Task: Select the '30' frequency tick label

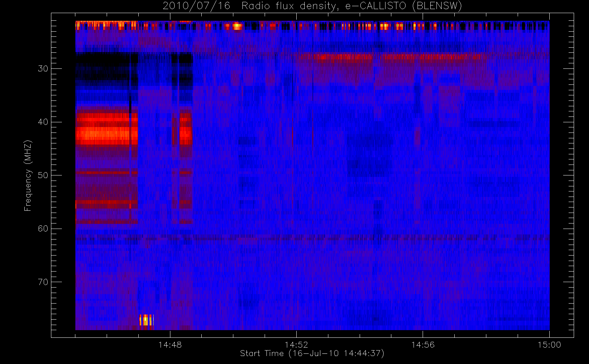Action: click(x=43, y=69)
